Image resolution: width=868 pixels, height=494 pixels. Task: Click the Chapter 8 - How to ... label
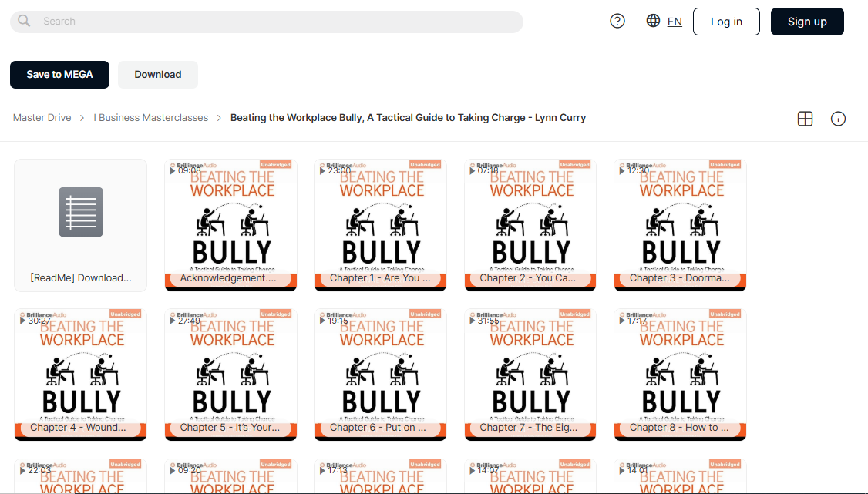679,427
